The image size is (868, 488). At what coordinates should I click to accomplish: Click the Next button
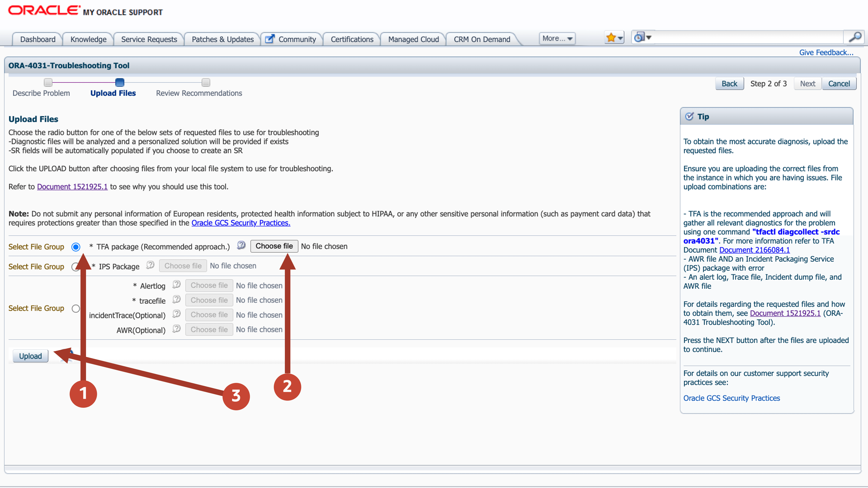tap(808, 84)
